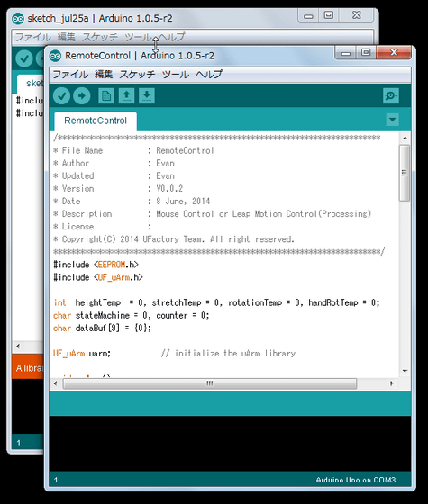Screen dimensions: 428x504
Task: Open ヘルプ menu in sketch_jul25a window
Action: tap(172, 37)
